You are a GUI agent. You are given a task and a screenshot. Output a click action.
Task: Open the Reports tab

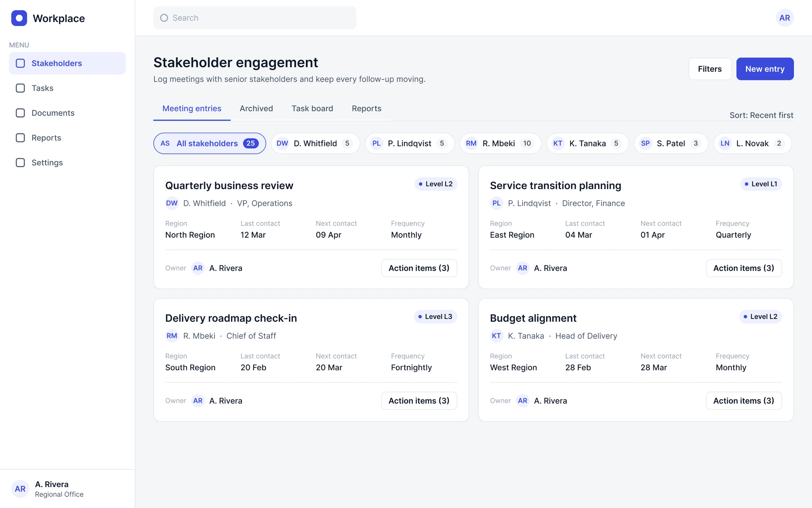366,108
